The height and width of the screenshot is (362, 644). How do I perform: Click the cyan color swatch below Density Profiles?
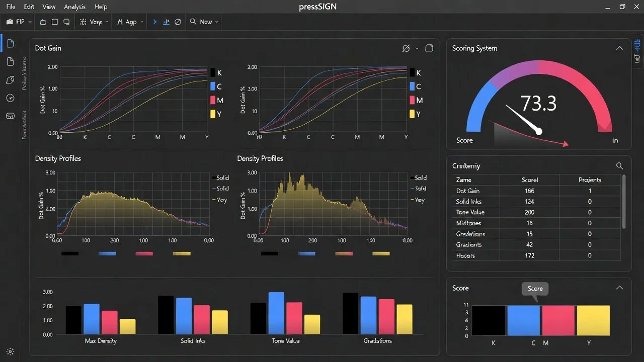tap(107, 253)
